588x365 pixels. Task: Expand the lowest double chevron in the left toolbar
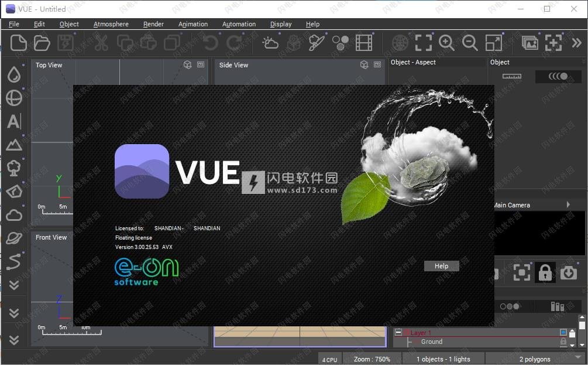click(x=14, y=340)
